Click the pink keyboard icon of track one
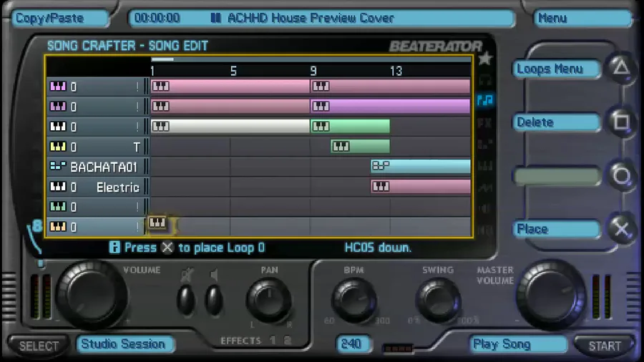 pos(58,86)
